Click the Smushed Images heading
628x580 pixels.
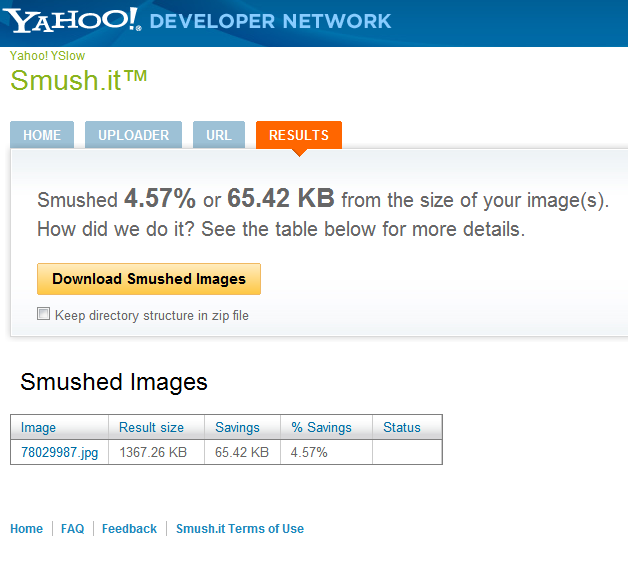click(114, 382)
